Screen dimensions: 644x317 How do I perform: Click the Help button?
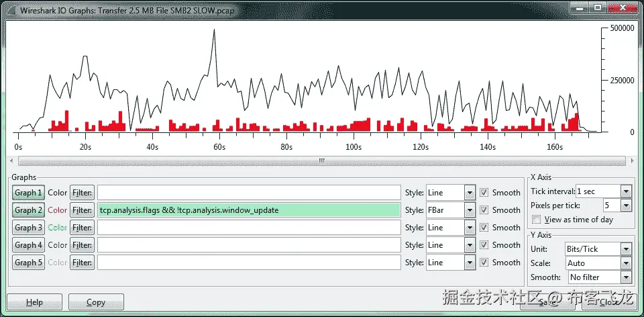[x=34, y=302]
